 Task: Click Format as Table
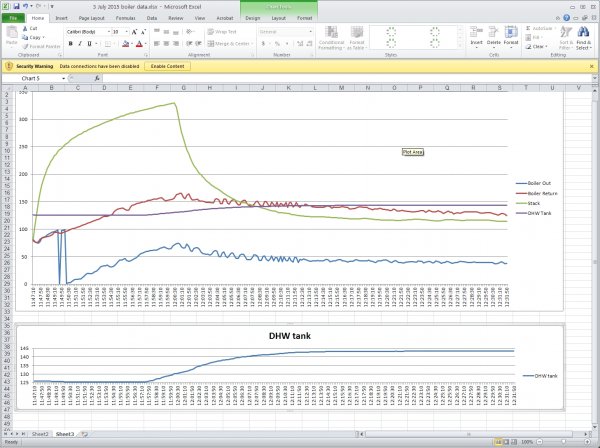(357, 38)
